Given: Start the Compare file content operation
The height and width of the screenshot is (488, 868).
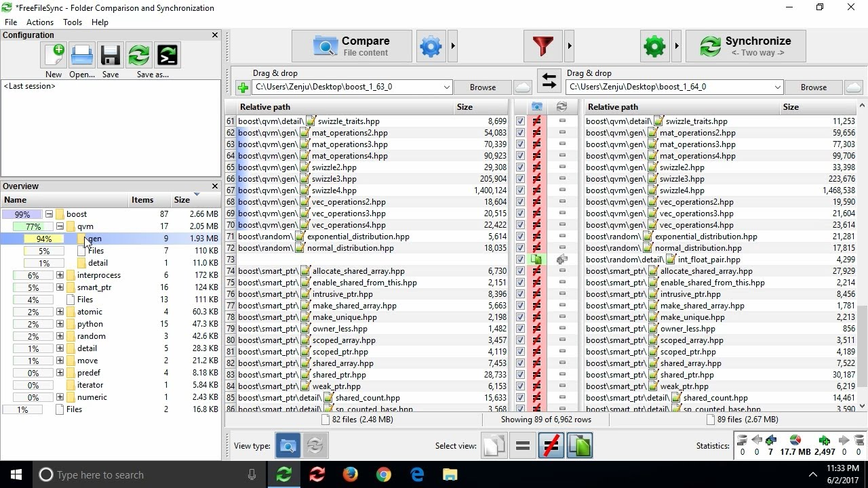Looking at the screenshot, I should coord(350,46).
